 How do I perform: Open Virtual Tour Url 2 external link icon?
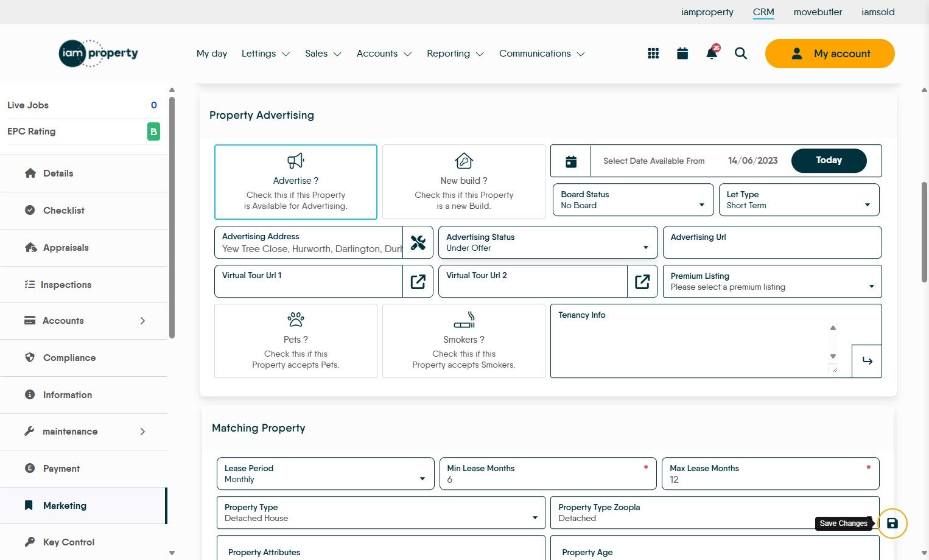(642, 282)
